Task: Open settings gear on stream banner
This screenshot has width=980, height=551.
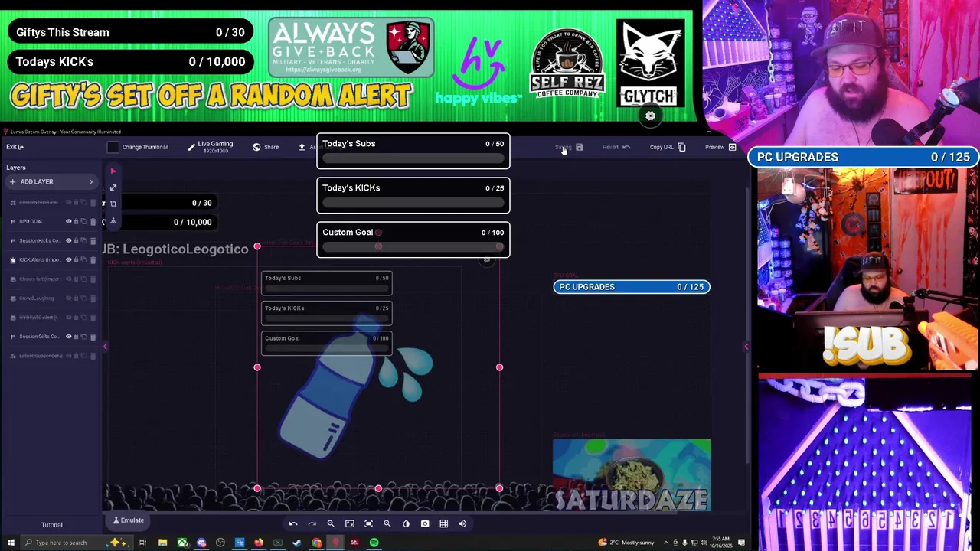Action: pyautogui.click(x=650, y=116)
